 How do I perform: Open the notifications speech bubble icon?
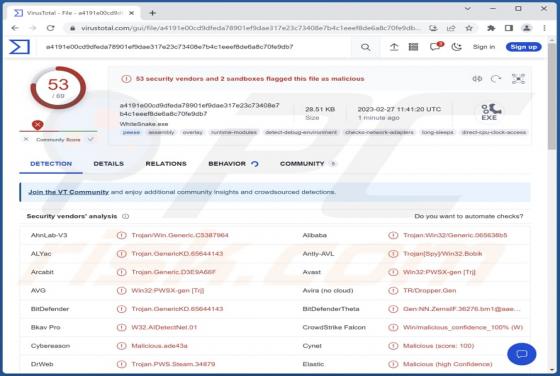point(435,46)
